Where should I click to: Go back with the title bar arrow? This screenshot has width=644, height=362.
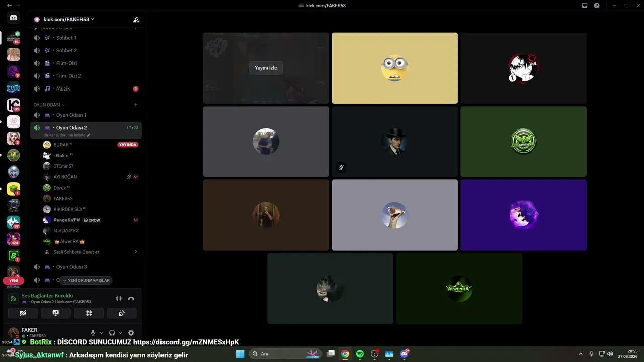point(9,5)
